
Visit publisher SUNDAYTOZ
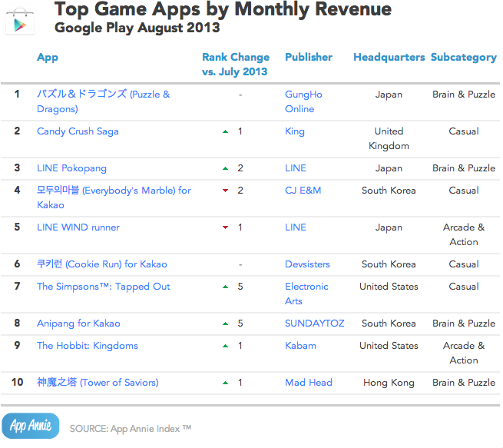[314, 324]
